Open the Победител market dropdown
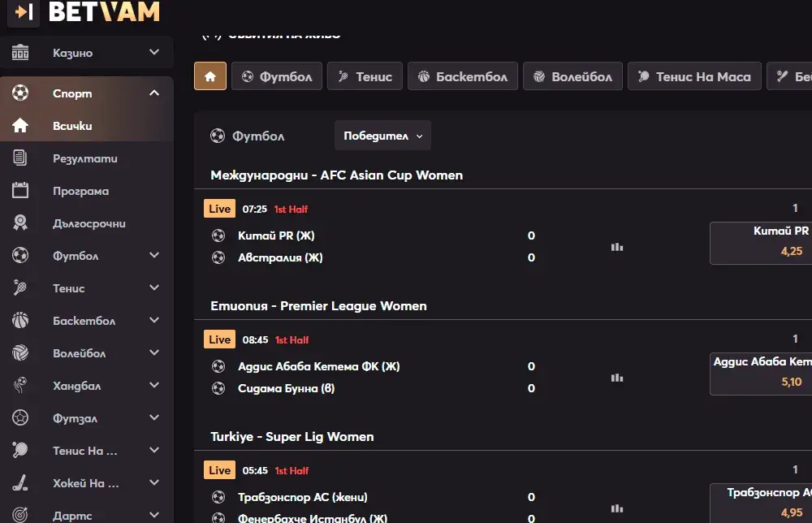 (x=382, y=136)
